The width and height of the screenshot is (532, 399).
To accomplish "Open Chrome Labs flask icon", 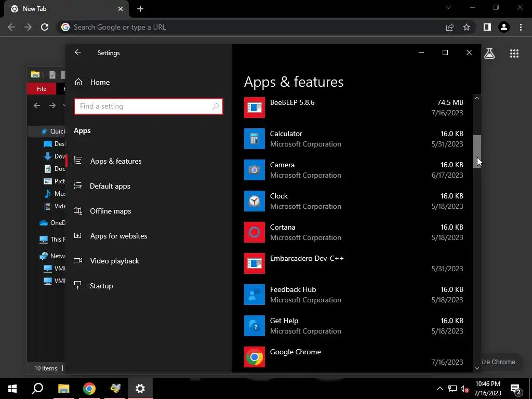I will 489,54.
